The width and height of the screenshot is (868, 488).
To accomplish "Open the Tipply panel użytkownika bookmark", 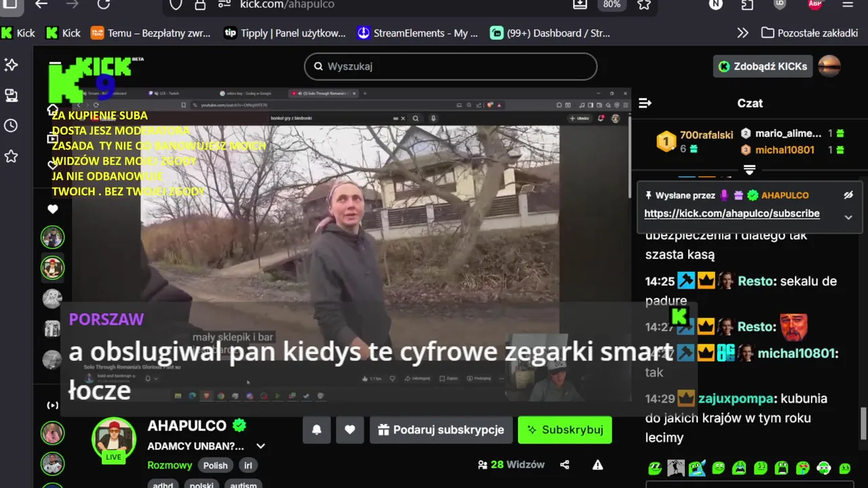I will (x=285, y=33).
